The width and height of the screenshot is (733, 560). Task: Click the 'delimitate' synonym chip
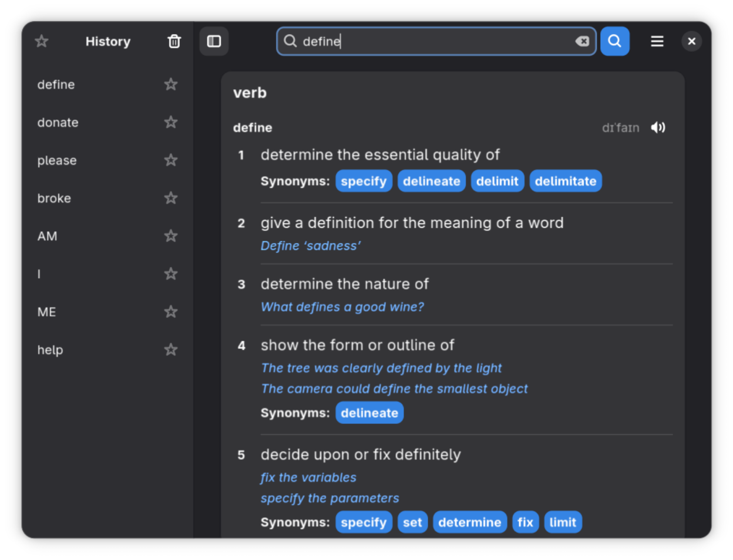point(565,181)
